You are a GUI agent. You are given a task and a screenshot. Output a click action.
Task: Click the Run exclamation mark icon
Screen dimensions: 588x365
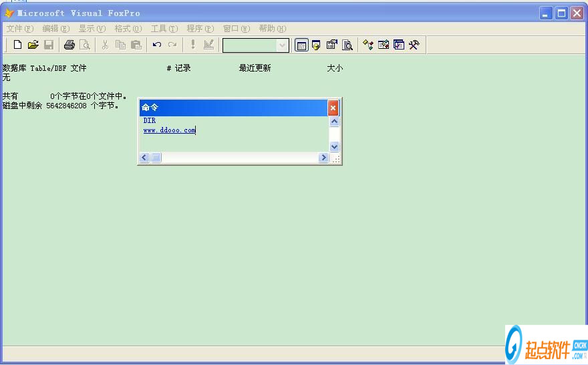pos(192,45)
